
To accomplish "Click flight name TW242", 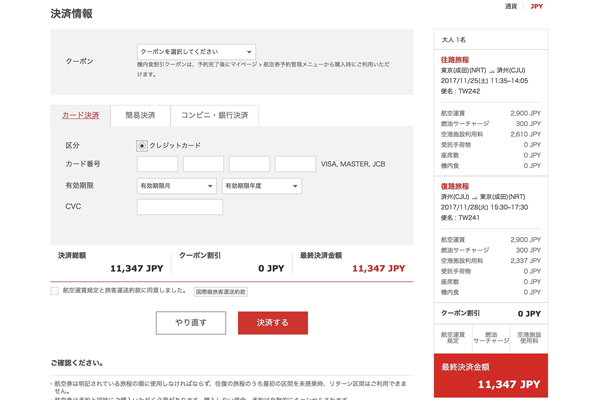I will 469,91.
